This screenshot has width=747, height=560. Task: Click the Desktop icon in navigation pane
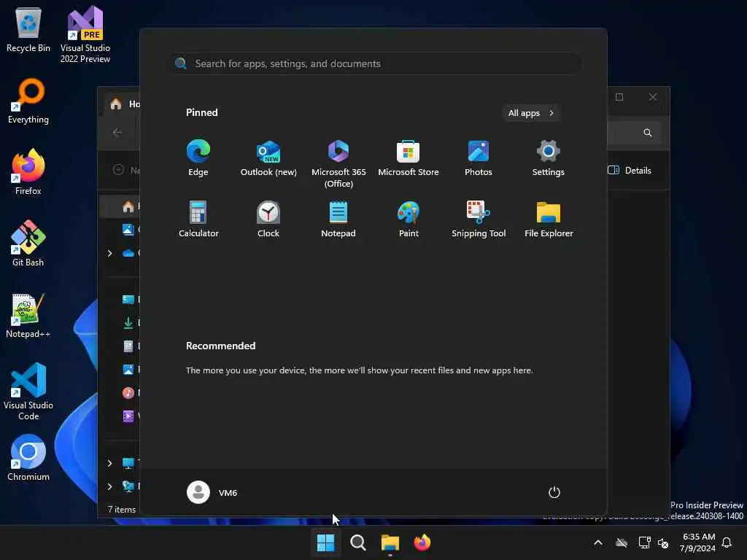128,299
